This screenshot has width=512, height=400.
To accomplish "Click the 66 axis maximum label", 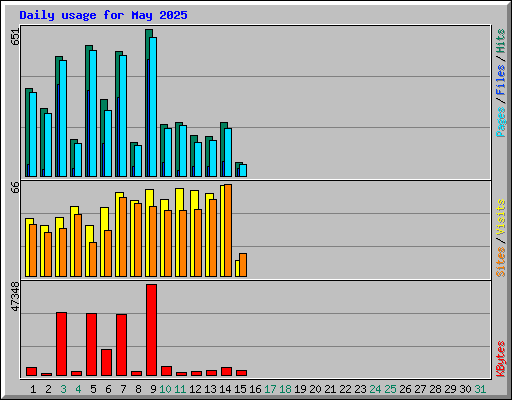I will tap(16, 188).
